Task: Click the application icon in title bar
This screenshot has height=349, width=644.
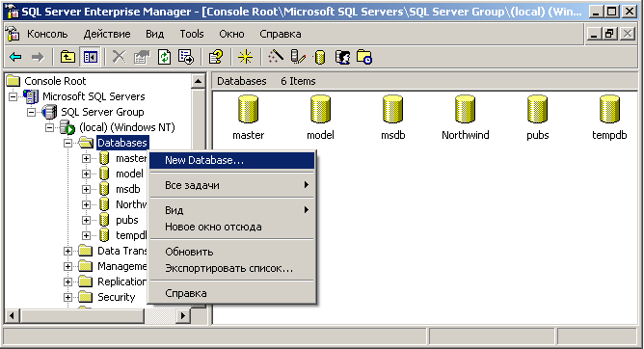Action: (x=13, y=12)
